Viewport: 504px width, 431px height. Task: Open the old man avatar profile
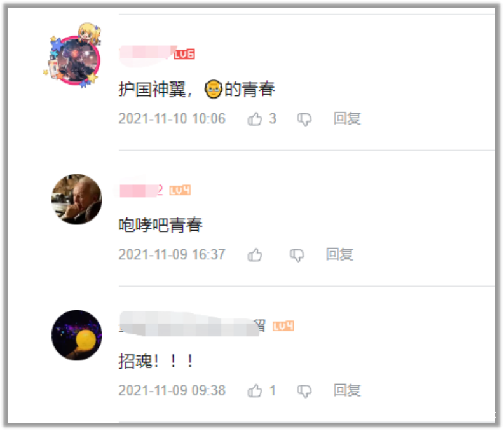click(76, 199)
